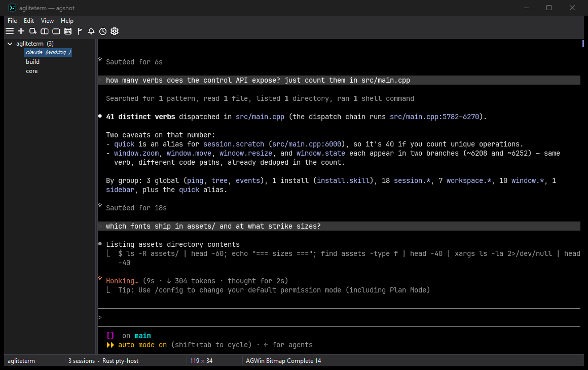Click the 'auto mode on' indicator
Screen dimensions: 588x370
click(142, 345)
